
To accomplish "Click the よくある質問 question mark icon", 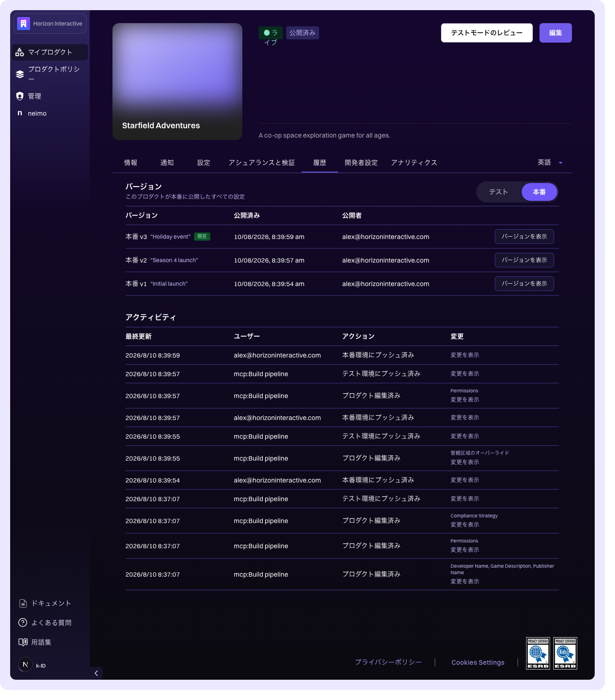I will click(x=23, y=622).
